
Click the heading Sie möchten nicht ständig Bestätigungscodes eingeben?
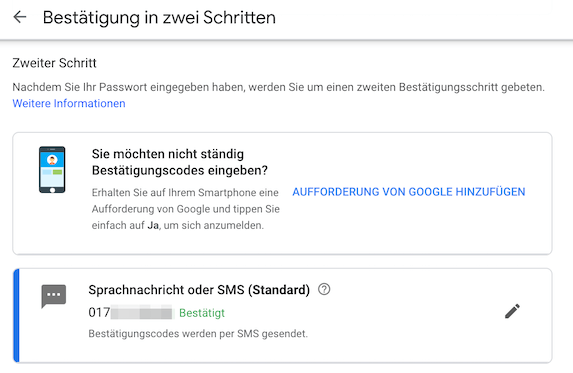pos(180,162)
